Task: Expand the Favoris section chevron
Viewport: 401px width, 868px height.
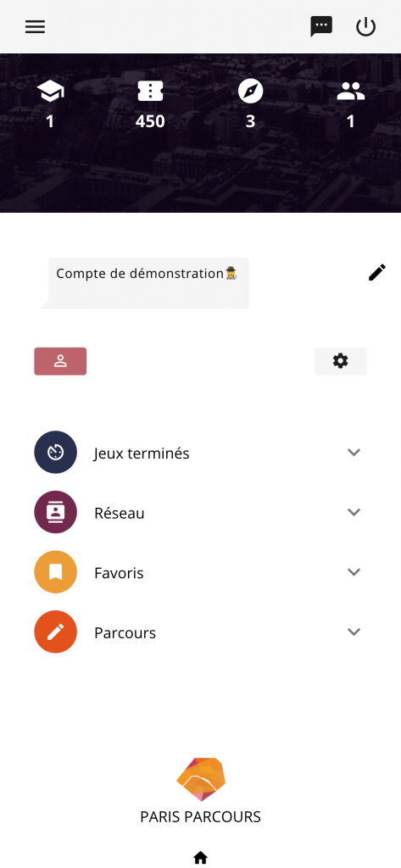Action: click(354, 572)
